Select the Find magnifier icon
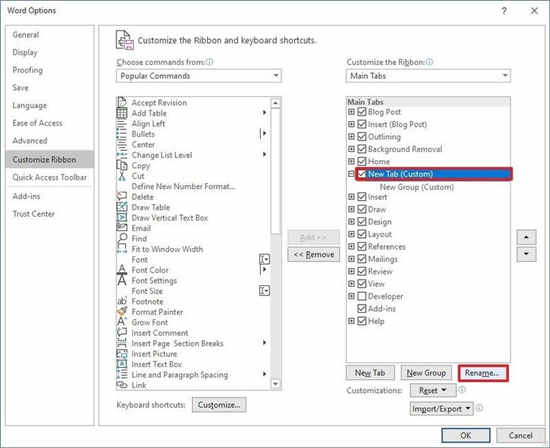 point(122,239)
